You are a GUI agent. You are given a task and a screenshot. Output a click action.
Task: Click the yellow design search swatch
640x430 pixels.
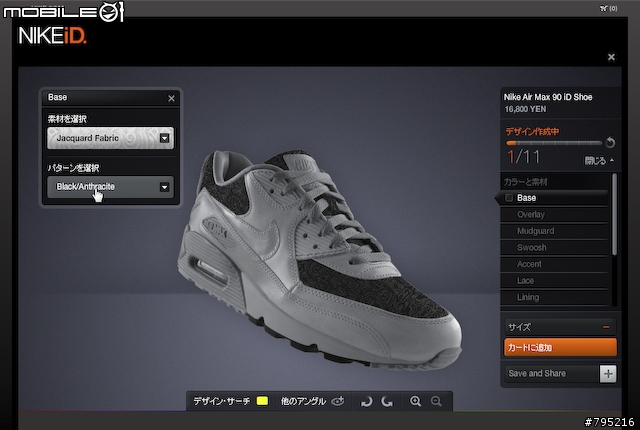262,401
